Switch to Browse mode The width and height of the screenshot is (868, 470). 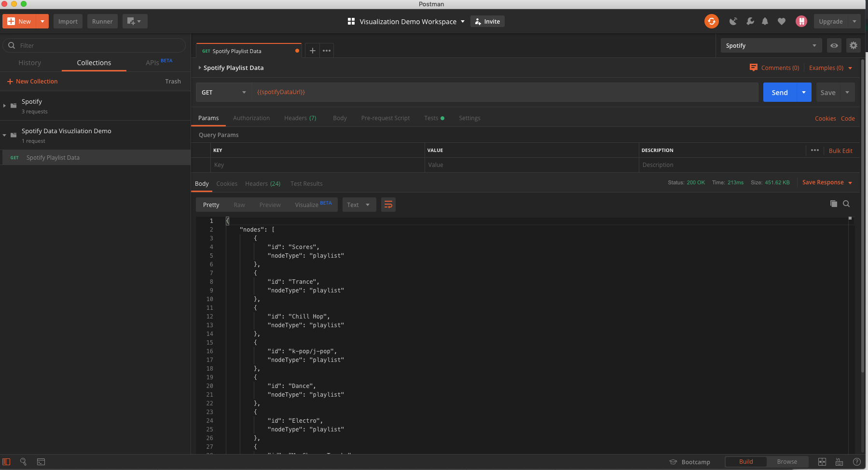click(x=787, y=462)
